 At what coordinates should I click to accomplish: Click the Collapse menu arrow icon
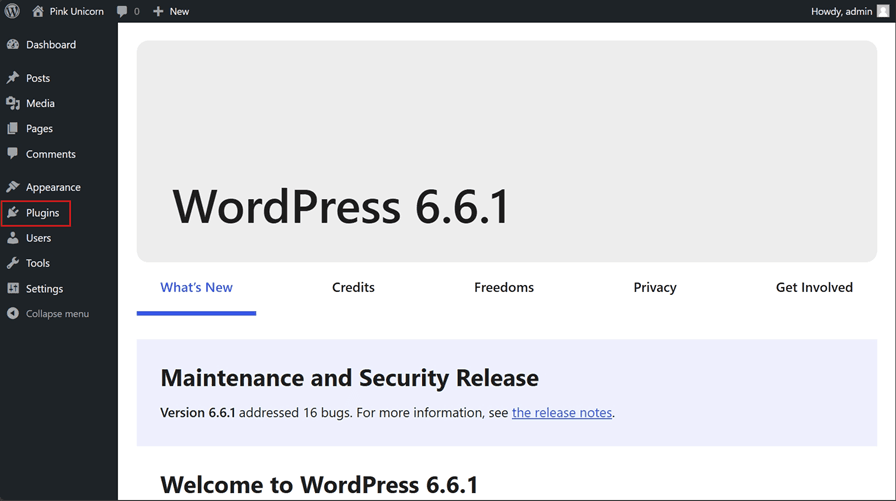click(13, 313)
